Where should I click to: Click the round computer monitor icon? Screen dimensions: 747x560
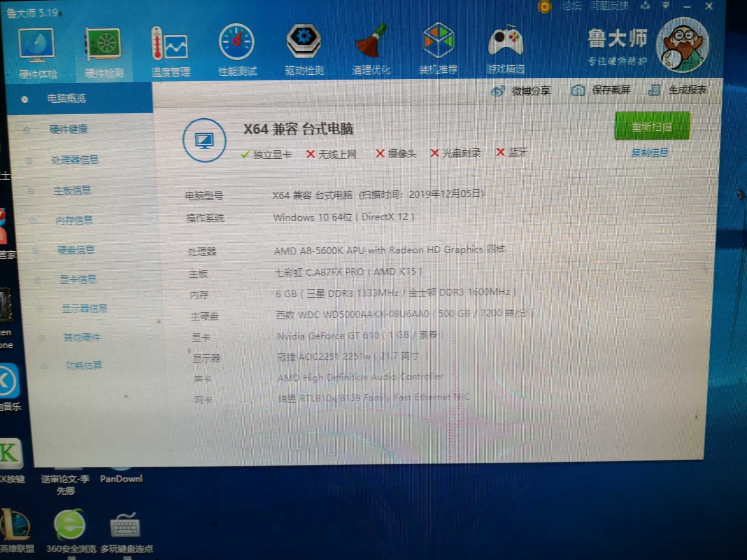[204, 140]
